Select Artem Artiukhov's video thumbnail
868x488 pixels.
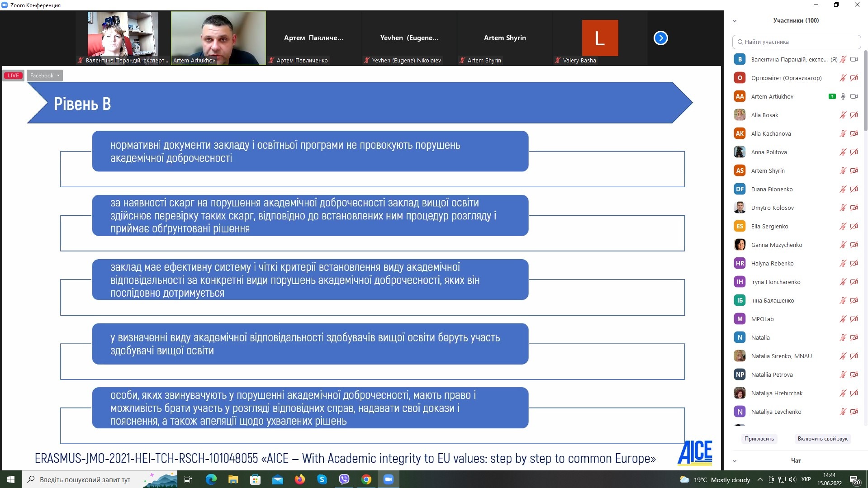tap(218, 38)
